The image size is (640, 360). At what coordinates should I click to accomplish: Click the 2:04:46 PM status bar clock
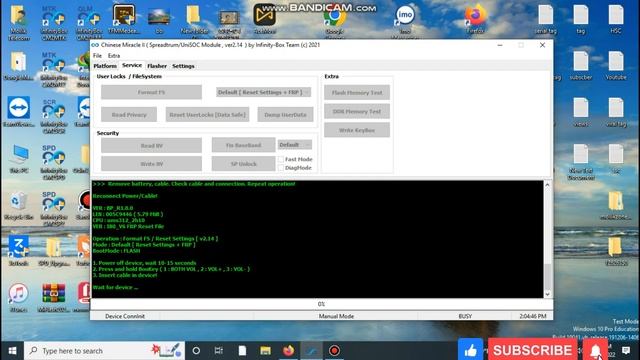click(533, 316)
